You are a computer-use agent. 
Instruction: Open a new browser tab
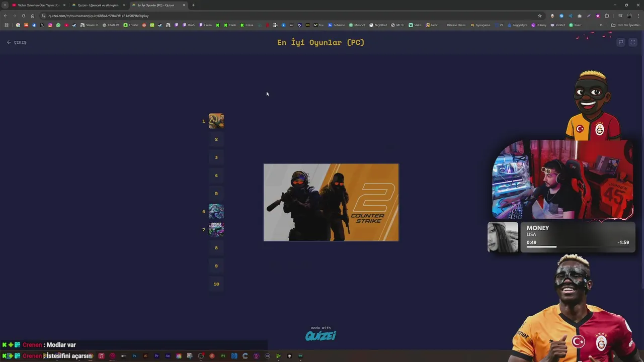pyautogui.click(x=193, y=5)
